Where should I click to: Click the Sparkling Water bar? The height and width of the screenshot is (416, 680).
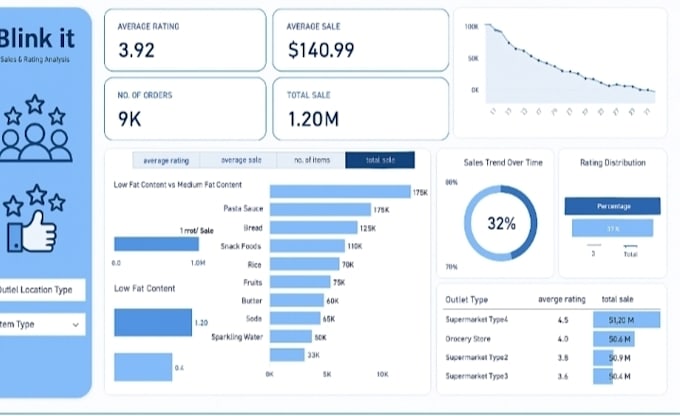click(x=291, y=337)
